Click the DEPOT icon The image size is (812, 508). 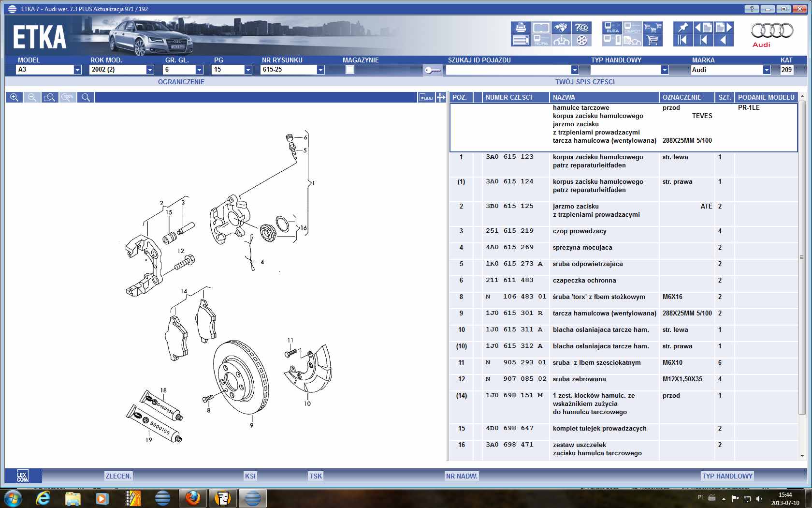pyautogui.click(x=632, y=28)
